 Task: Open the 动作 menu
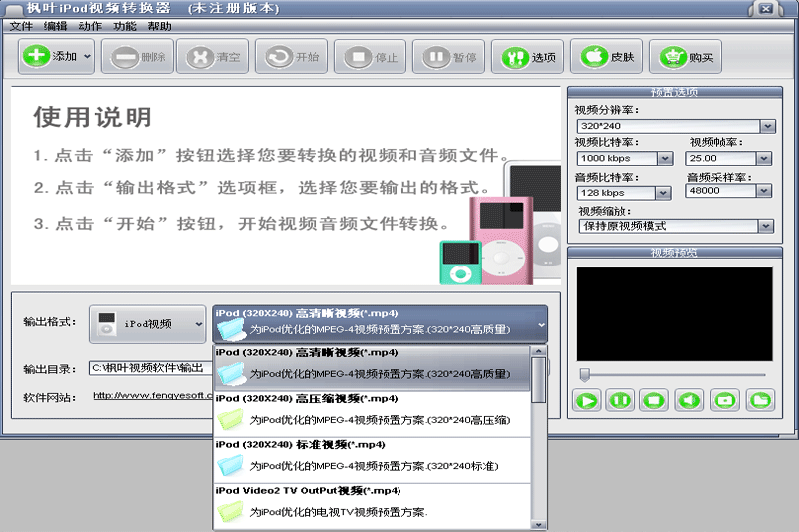point(90,26)
